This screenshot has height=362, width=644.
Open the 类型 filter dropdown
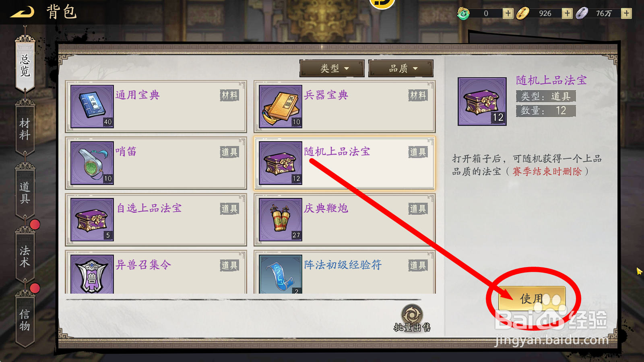332,68
